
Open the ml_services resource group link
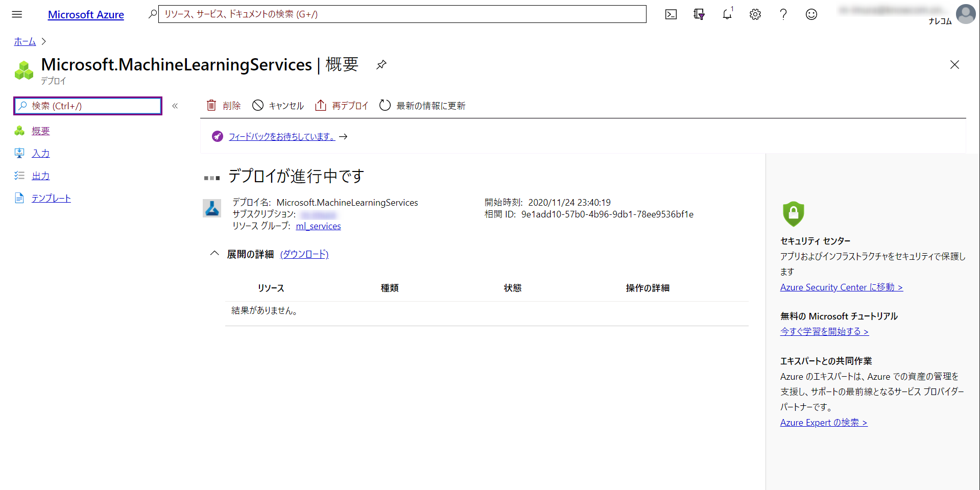[318, 226]
